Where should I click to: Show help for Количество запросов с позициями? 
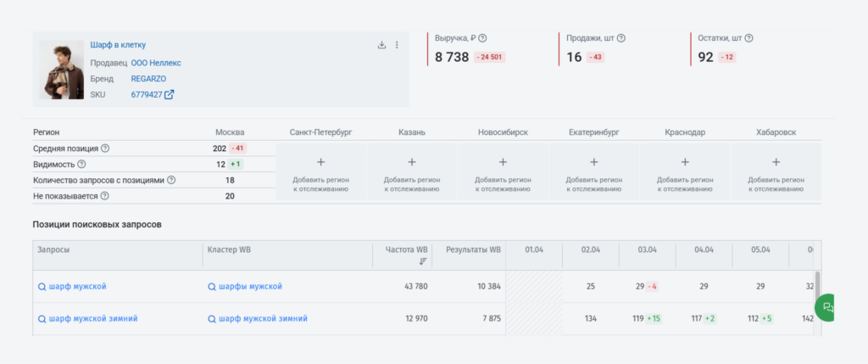click(171, 180)
